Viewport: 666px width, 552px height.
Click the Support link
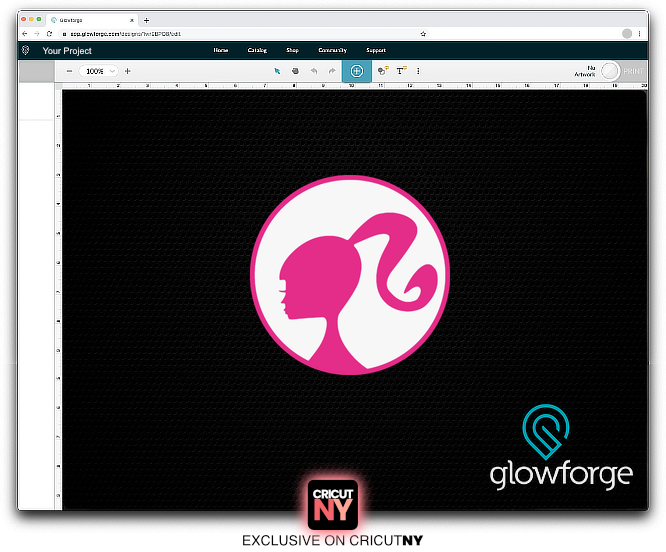376,50
